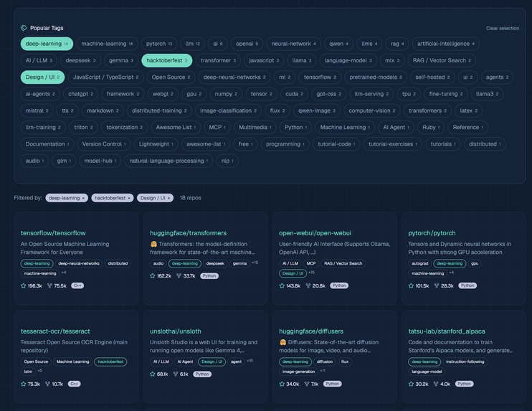Expand +5 more tags on tesseract card
The height and width of the screenshot is (411, 532).
(x=39, y=371)
